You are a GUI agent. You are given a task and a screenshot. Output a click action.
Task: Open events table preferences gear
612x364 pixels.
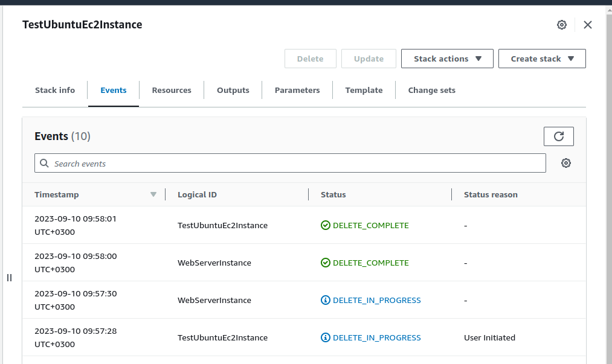566,163
